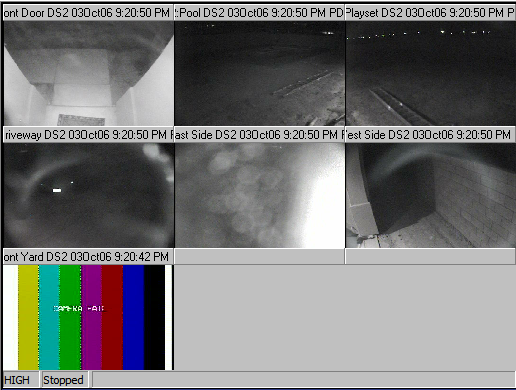This screenshot has height=390, width=516.
Task: Click the Front Yard DS2 title bar
Action: (x=88, y=257)
